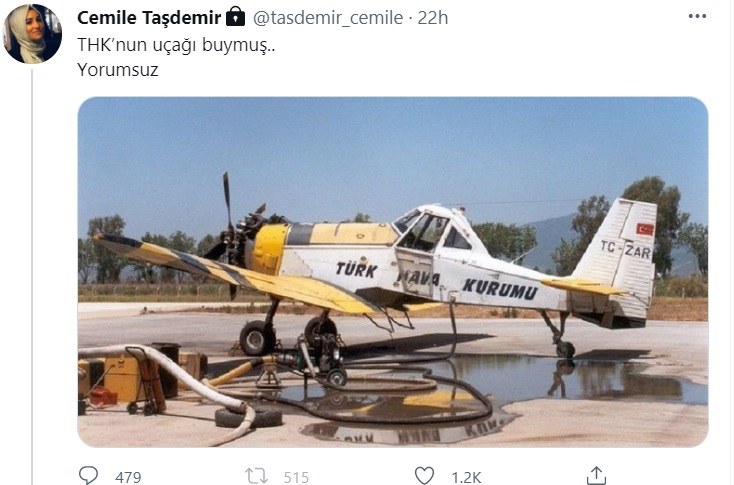The width and height of the screenshot is (734, 485).
Task: Open the three-dot more options menu
Action: 697,16
